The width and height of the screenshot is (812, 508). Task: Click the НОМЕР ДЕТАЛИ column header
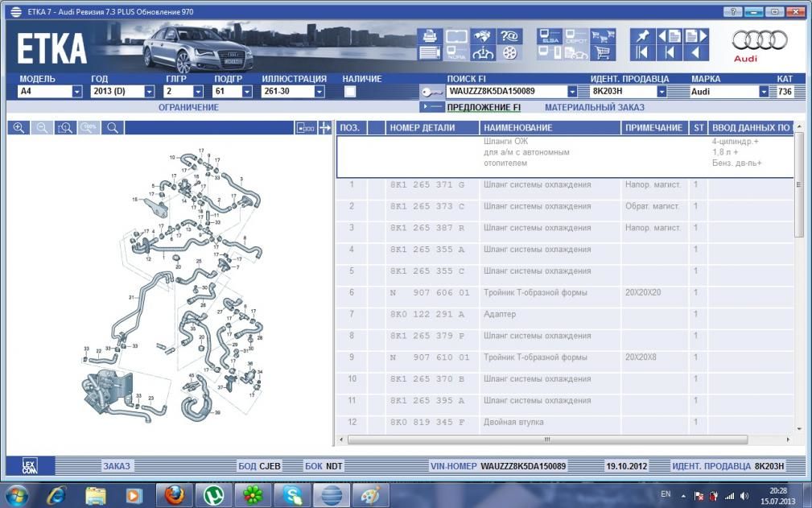pos(432,128)
